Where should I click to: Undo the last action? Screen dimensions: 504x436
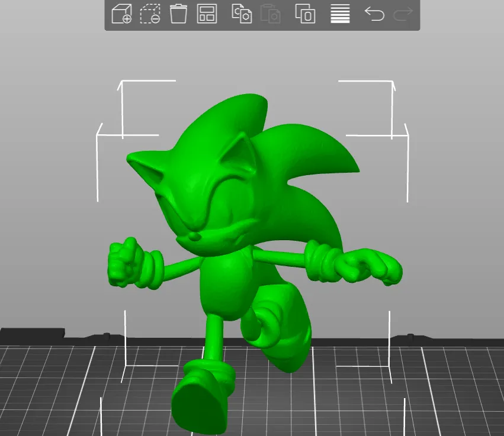point(373,15)
